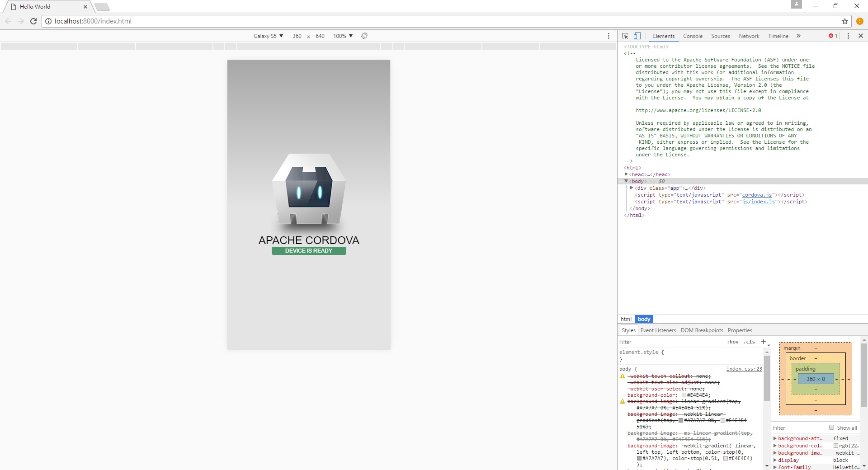The width and height of the screenshot is (868, 470).
Task: Toggle the device toolbar icon
Action: (x=637, y=36)
